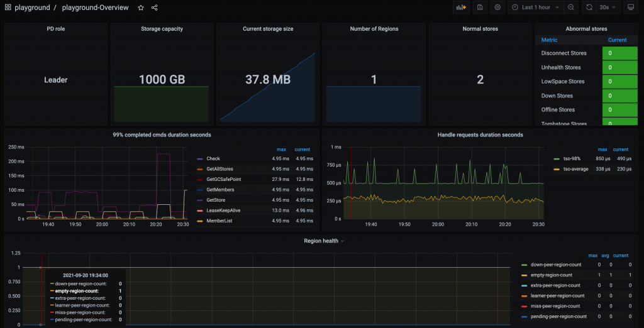Click the LowSpace Stores row label

pyautogui.click(x=563, y=81)
